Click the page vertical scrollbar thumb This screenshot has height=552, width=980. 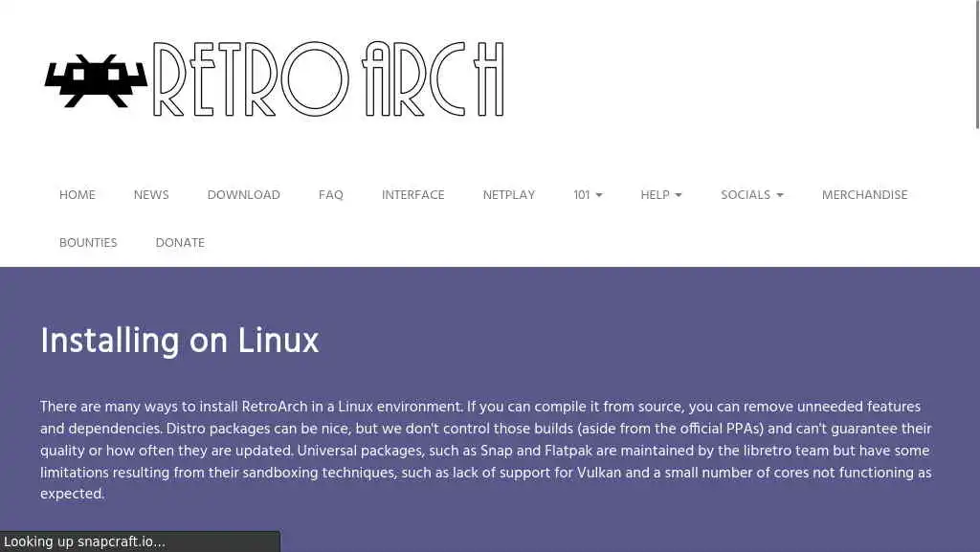977,64
